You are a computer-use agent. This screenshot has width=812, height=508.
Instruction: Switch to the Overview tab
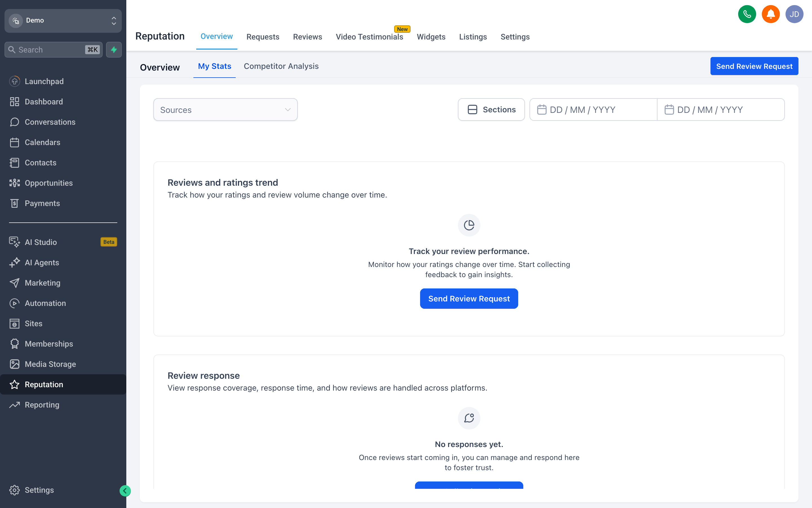(217, 37)
